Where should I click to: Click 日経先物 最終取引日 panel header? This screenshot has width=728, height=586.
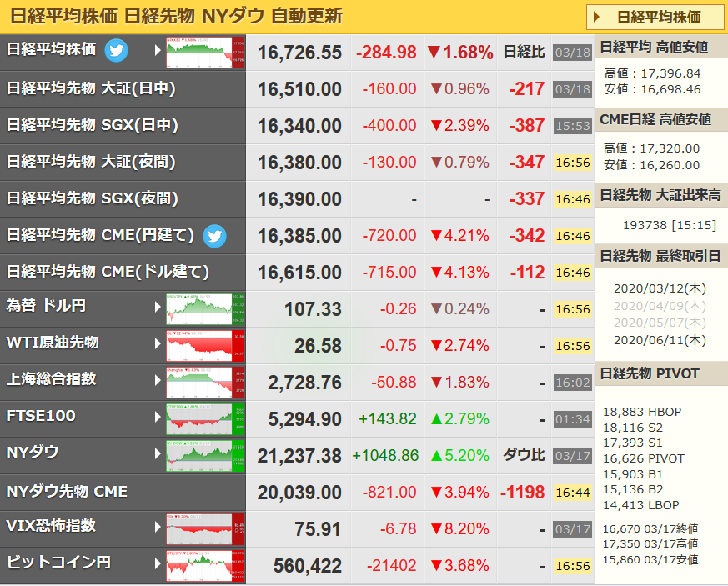pos(661,256)
